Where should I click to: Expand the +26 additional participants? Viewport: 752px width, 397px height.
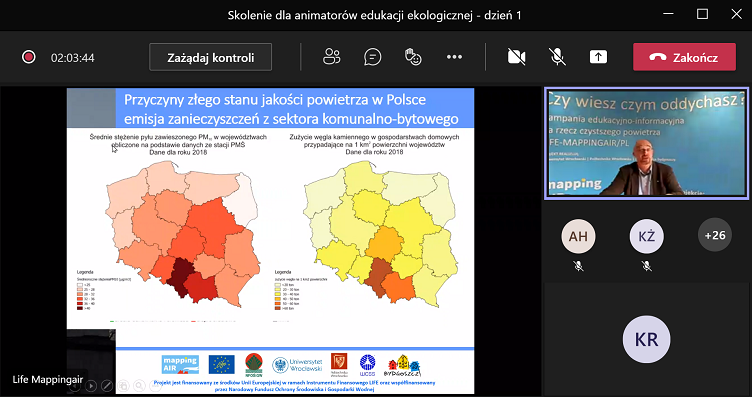pyautogui.click(x=715, y=235)
